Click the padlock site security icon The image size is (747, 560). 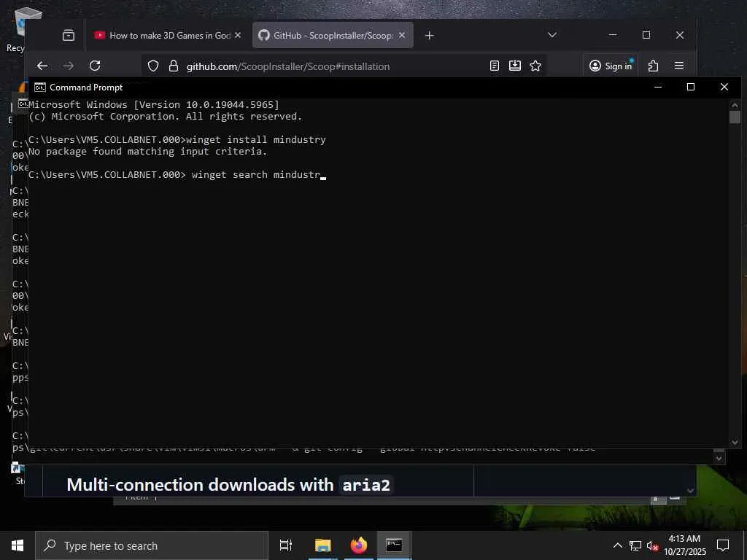(174, 66)
